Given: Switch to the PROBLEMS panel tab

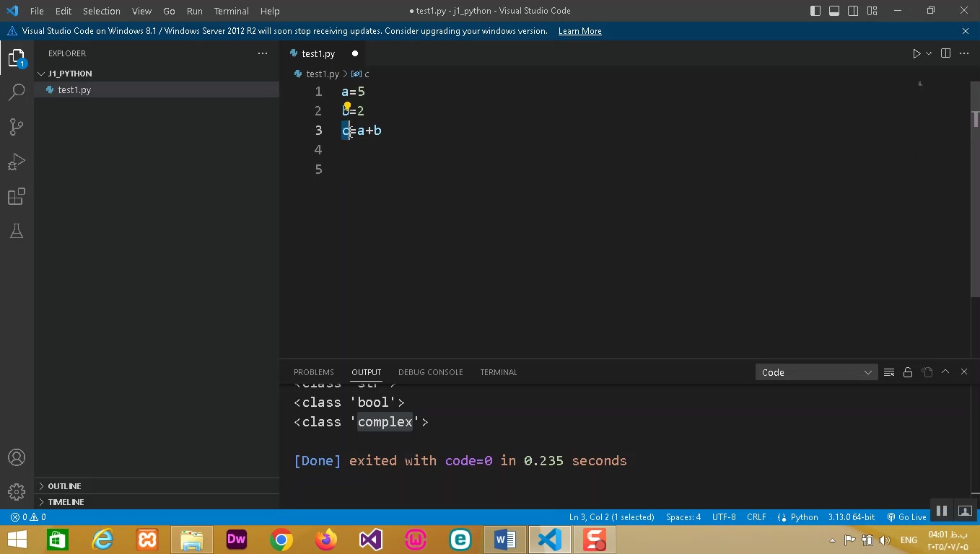Looking at the screenshot, I should click(313, 372).
